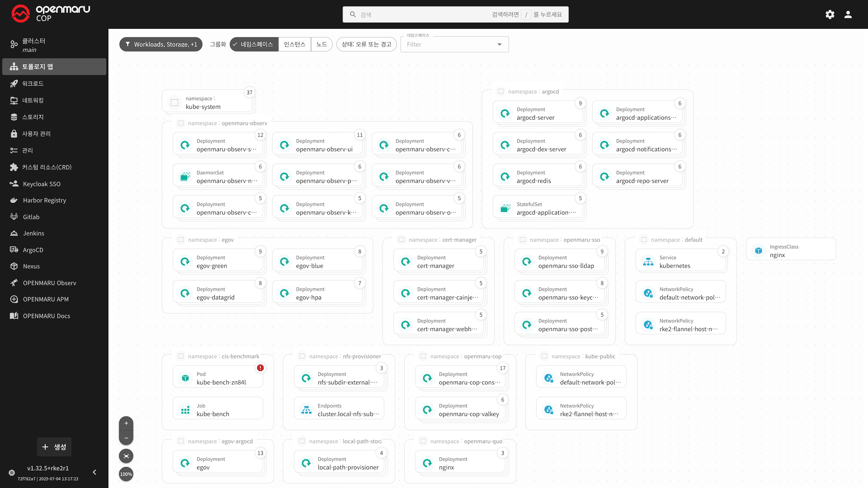Click the search input field
The height and width of the screenshot is (488, 868).
tap(420, 14)
